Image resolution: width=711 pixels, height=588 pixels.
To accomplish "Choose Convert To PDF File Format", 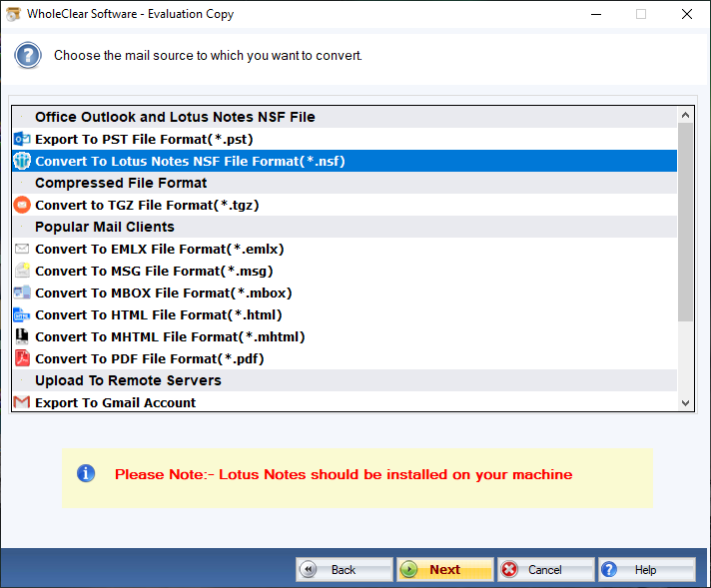I will coord(345,358).
